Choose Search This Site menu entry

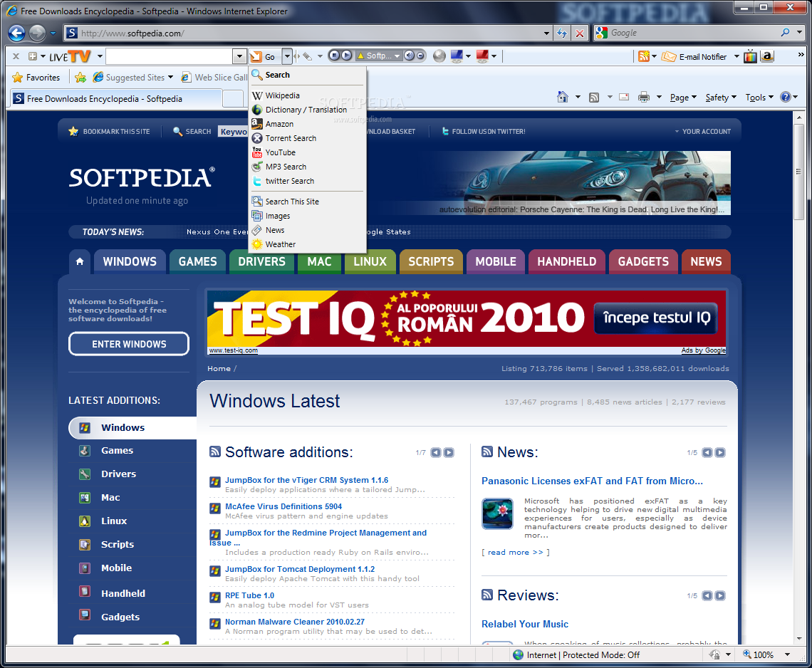[x=307, y=202]
